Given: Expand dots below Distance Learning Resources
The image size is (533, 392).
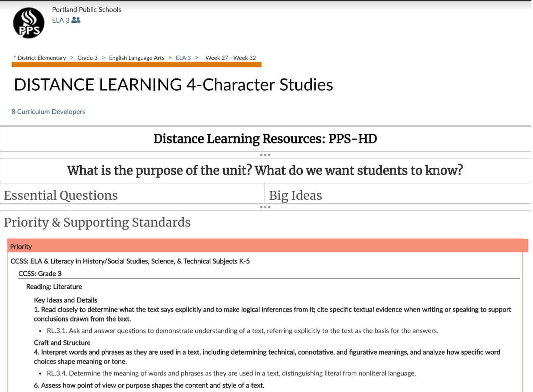Looking at the screenshot, I should (265, 155).
